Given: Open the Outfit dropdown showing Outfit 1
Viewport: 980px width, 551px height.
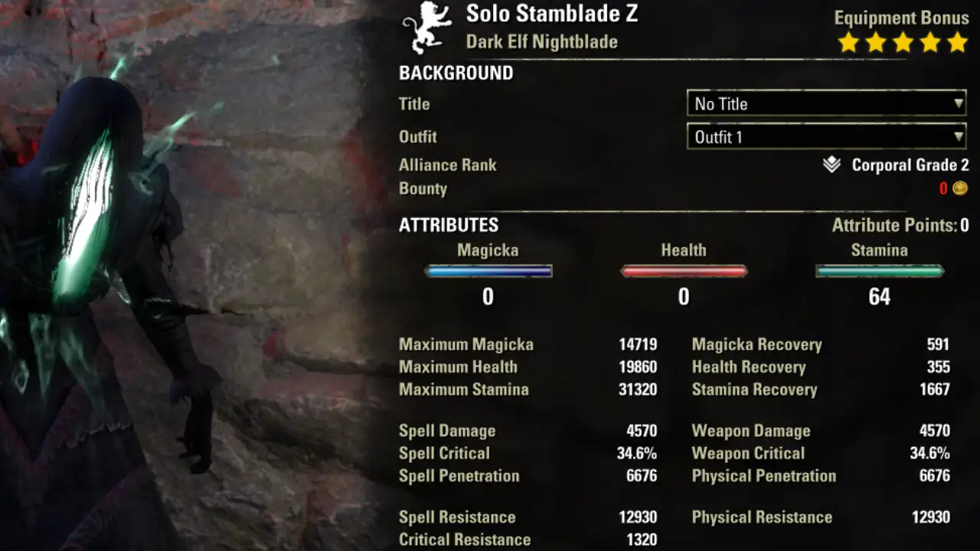Looking at the screenshot, I should pos(827,136).
